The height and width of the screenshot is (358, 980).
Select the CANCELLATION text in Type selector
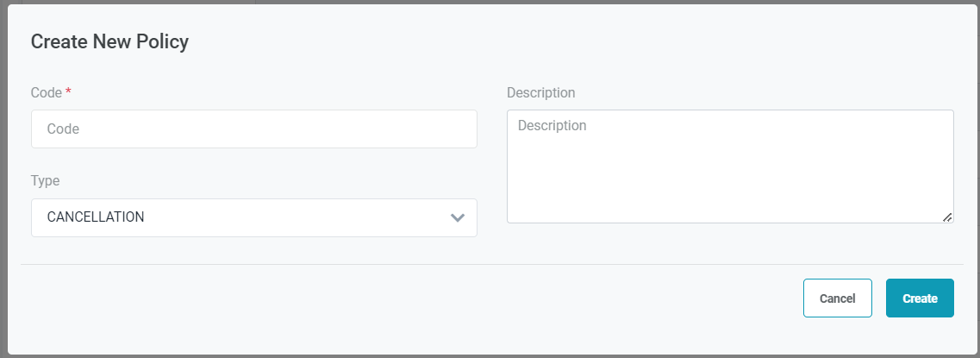pyautogui.click(x=96, y=217)
